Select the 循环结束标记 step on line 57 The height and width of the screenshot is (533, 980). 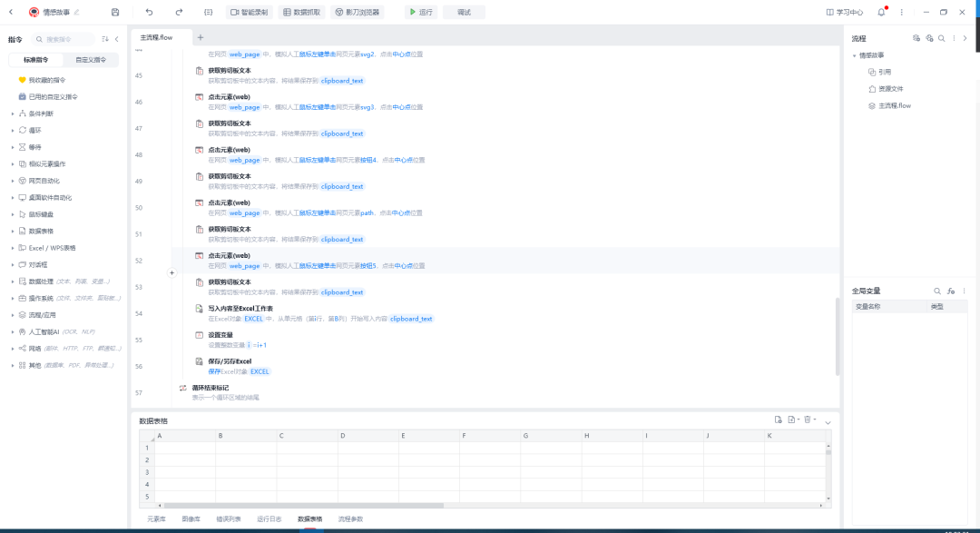[x=505, y=392]
